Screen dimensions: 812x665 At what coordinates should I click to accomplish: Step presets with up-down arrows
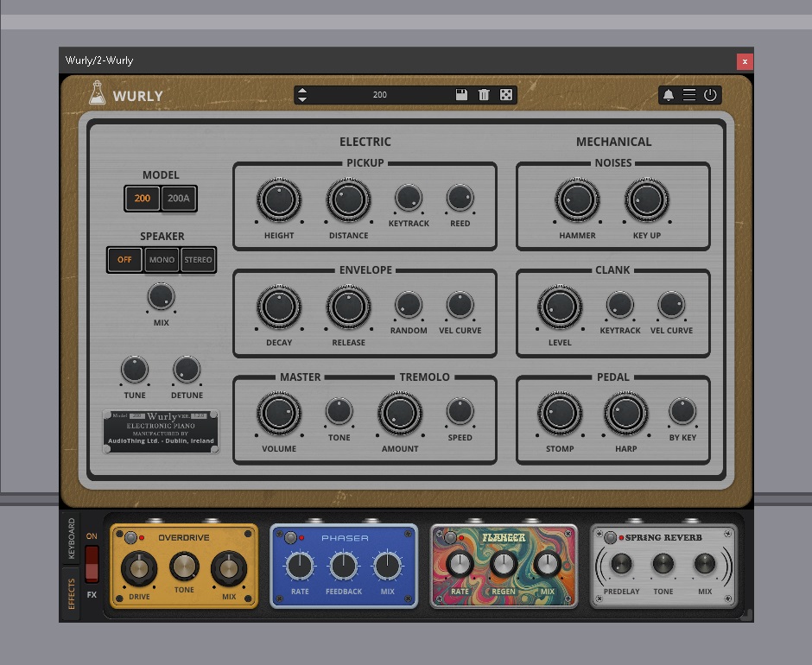[x=302, y=95]
